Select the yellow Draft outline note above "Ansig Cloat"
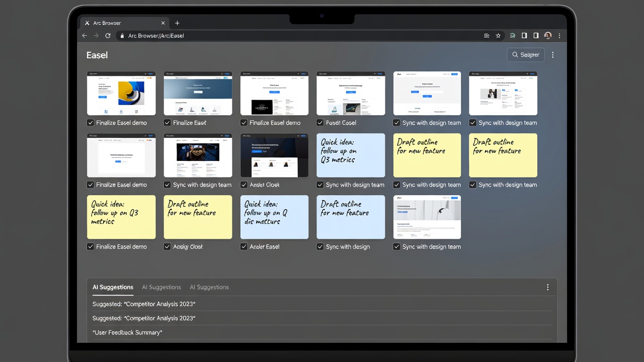The width and height of the screenshot is (644, 362). point(198,217)
